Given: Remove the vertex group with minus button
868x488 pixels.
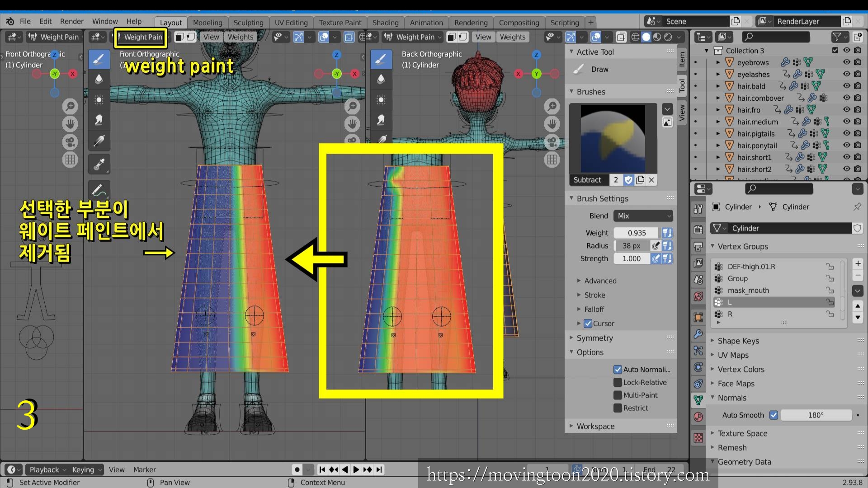Looking at the screenshot, I should (x=858, y=275).
